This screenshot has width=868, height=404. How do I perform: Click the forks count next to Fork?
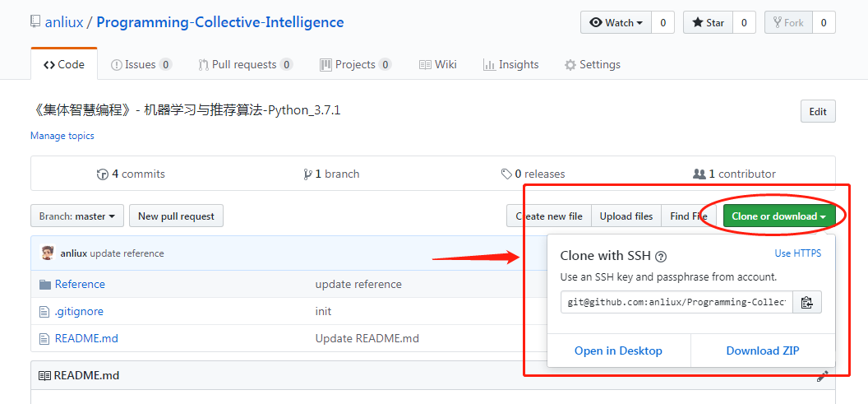824,23
